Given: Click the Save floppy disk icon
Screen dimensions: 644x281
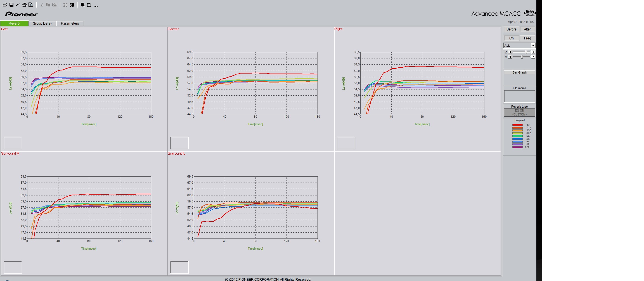Looking at the screenshot, I should 11,5.
